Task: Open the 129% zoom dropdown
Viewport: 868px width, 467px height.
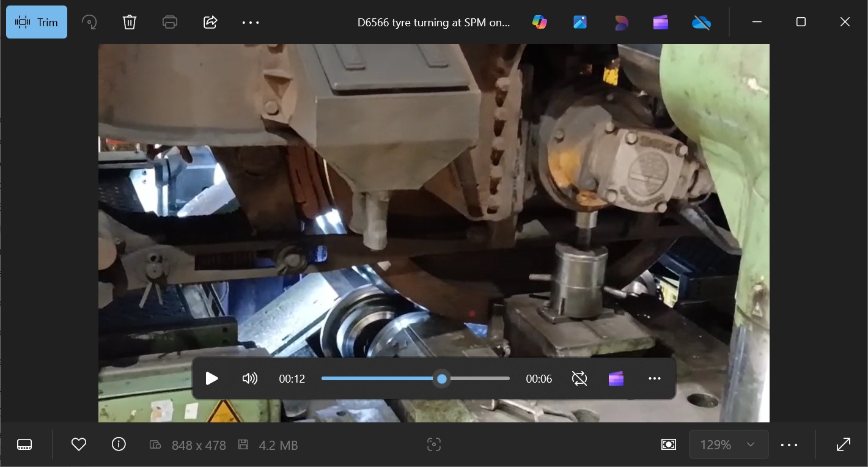Action: point(728,444)
